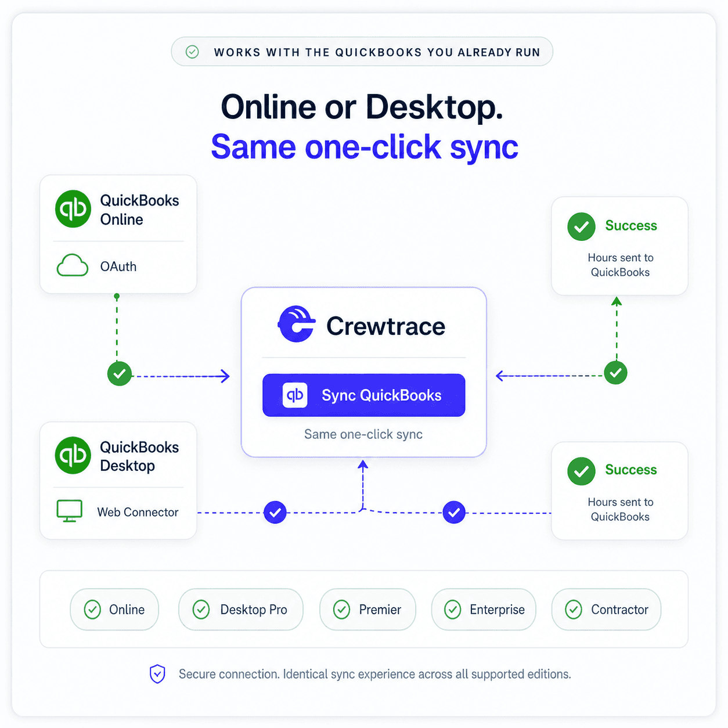Click the shield icon by Secure connection
728x728 pixels.
[157, 674]
